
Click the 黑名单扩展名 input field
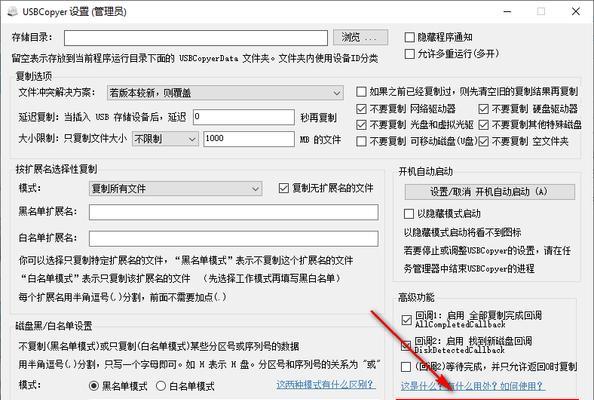(x=234, y=212)
